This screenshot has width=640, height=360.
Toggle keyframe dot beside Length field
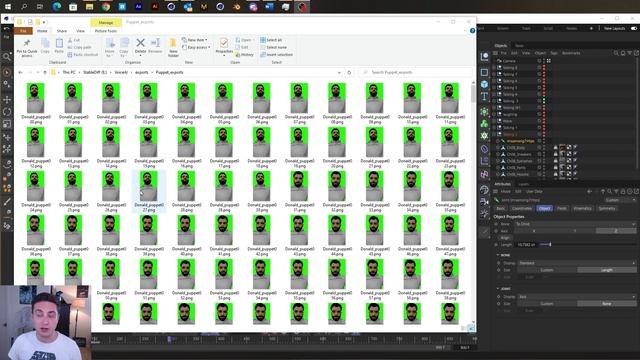pyautogui.click(x=496, y=244)
